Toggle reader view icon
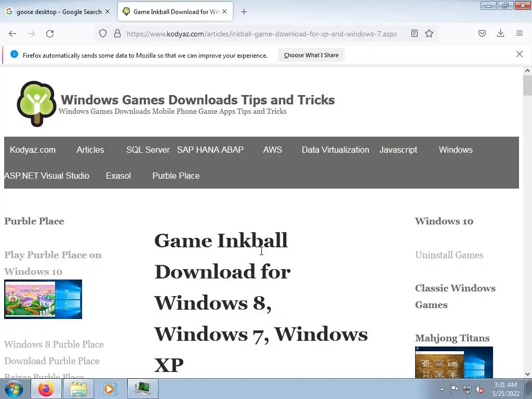The image size is (532, 399). click(x=414, y=33)
